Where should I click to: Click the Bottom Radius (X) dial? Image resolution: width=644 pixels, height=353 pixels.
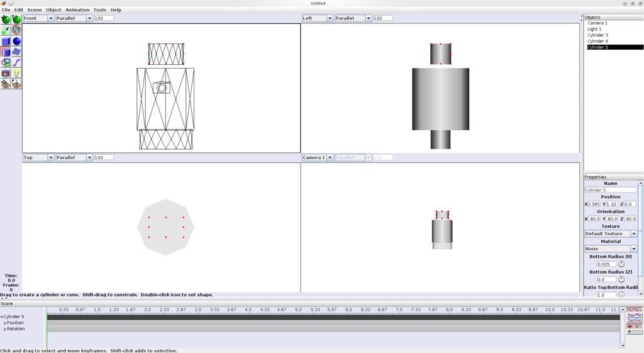621,264
